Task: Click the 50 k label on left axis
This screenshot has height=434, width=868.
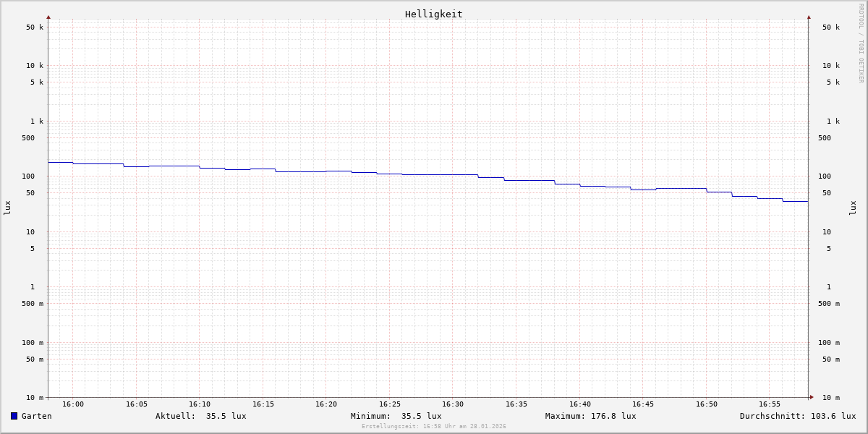Action: pos(35,27)
